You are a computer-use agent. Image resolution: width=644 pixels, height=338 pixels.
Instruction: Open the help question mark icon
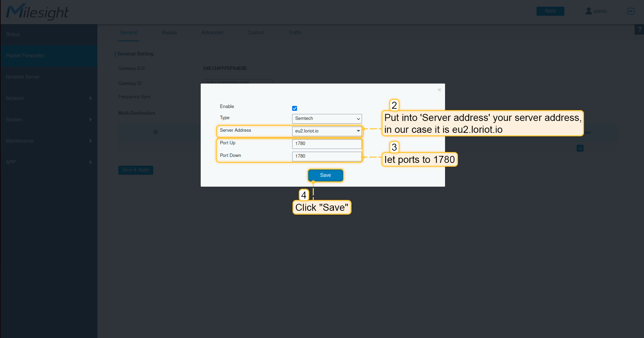click(639, 30)
